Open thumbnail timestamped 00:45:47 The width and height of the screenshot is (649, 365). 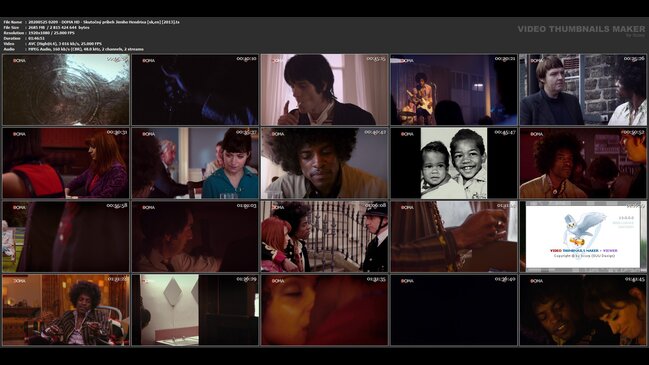(454, 163)
